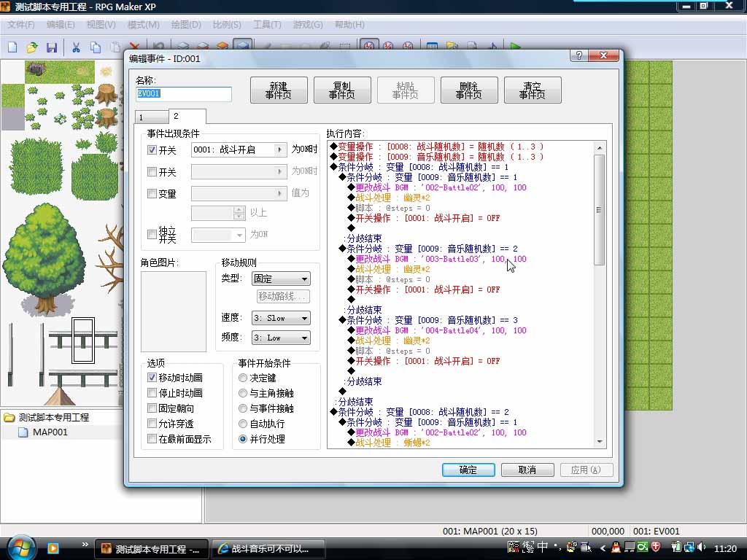The height and width of the screenshot is (560, 747).
Task: Check the 允许穿透 option
Action: pos(152,424)
